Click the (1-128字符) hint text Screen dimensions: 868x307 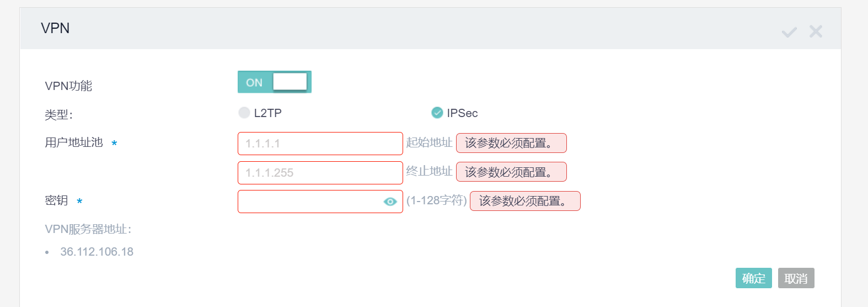[436, 200]
